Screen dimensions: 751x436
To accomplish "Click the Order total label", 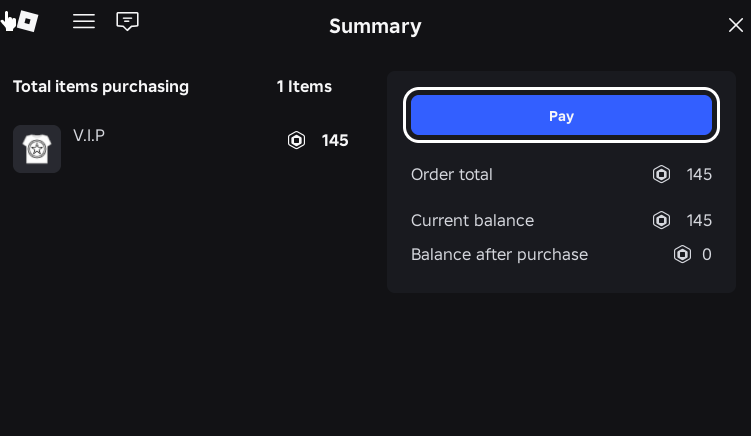I will [452, 174].
